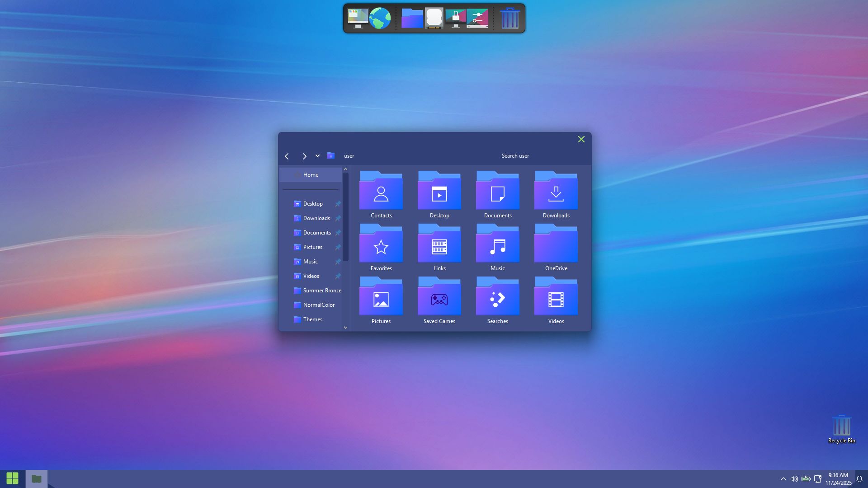The image size is (868, 488).
Task: Open the globe browser icon in dock
Action: (x=380, y=19)
